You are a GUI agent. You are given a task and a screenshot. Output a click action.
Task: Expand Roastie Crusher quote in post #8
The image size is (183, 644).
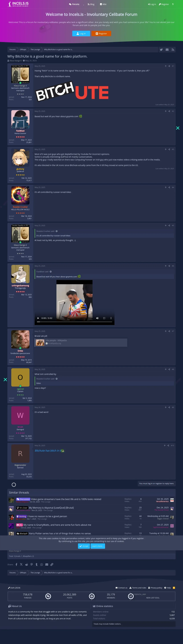(x=57, y=379)
